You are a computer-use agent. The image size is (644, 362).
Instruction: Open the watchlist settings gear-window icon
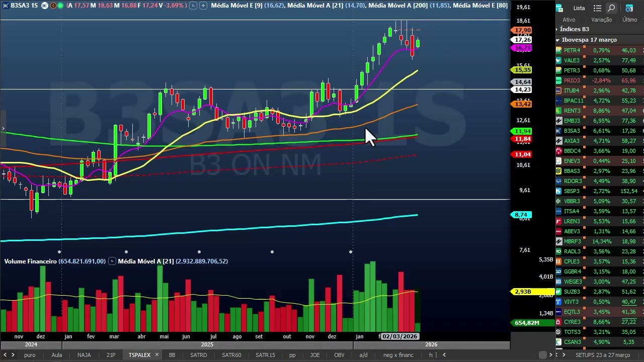pyautogui.click(x=629, y=8)
